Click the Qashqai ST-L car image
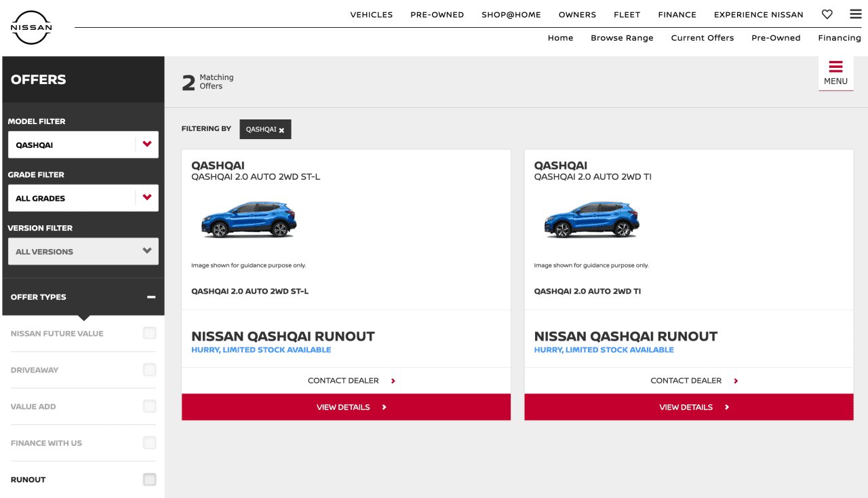 point(249,218)
